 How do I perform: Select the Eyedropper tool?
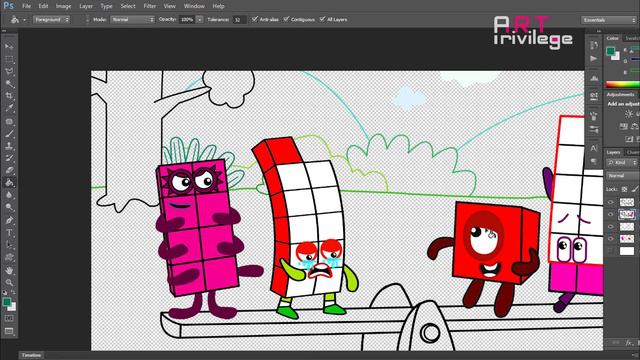tap(9, 109)
